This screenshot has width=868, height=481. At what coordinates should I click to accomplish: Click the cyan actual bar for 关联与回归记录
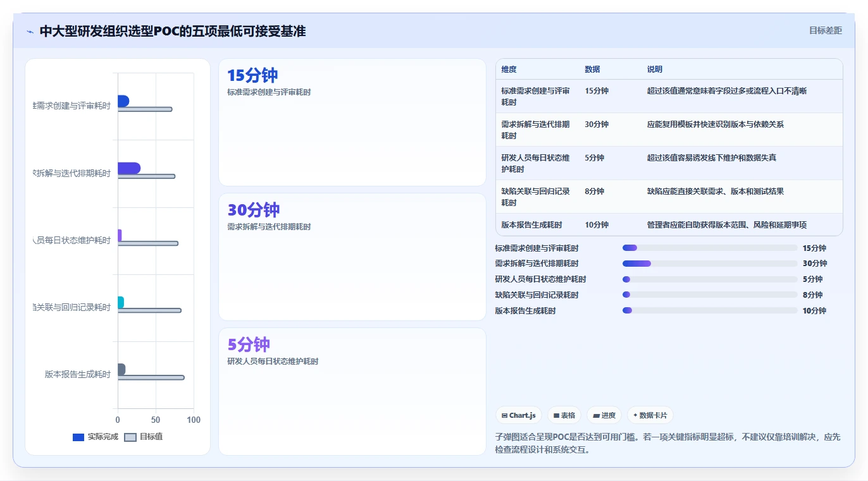coord(121,302)
